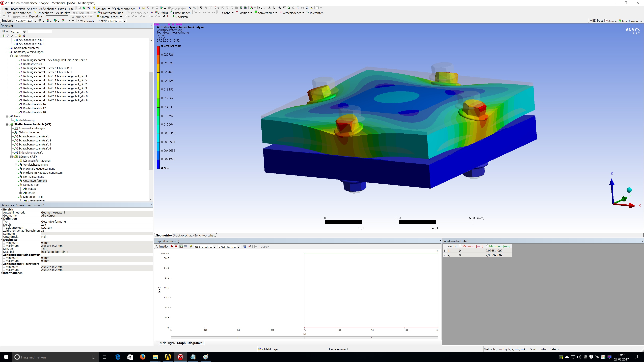Pin the Details panel
This screenshot has height=362, width=644.
click(x=151, y=205)
